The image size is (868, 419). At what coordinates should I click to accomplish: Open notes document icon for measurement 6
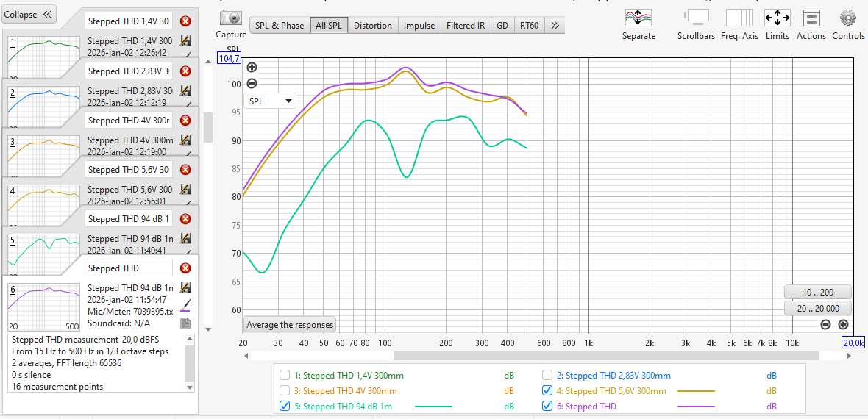(186, 323)
